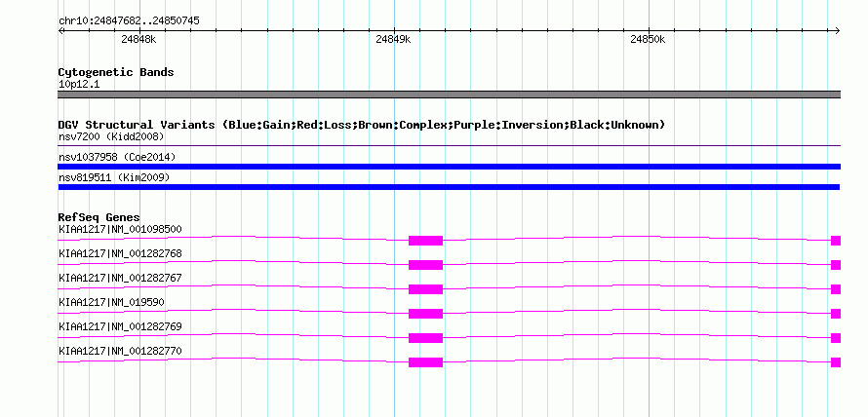Click the right-edge exon of NM_001282768
Image resolution: width=868 pixels, height=417 pixels.
(x=836, y=265)
